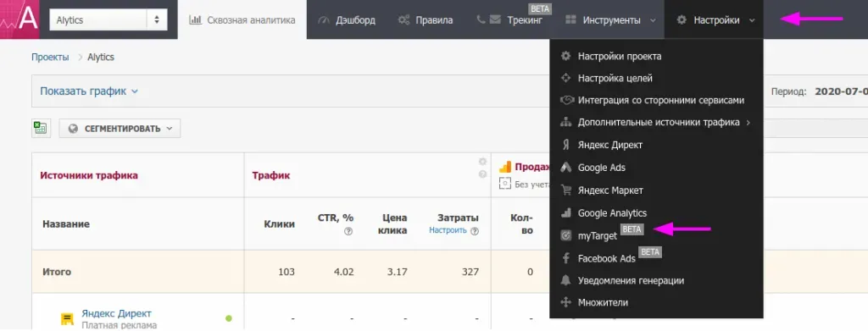This screenshot has width=868, height=331.
Task: Expand the Инструменты menu
Action: pos(610,19)
